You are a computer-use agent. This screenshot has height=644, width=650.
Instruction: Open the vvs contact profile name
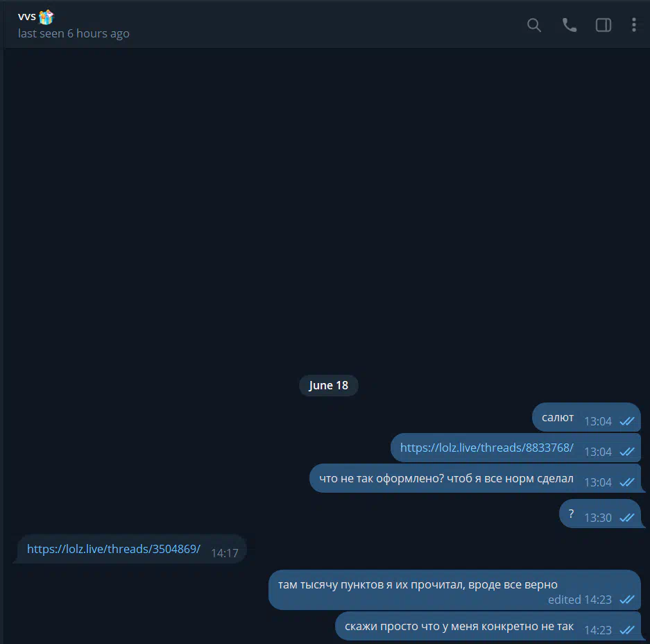click(27, 17)
